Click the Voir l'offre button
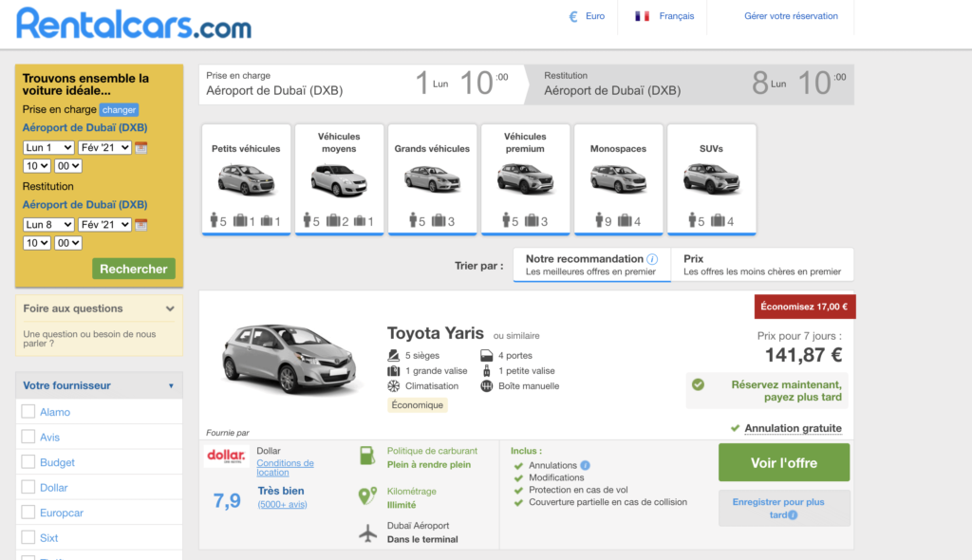Screen dimensions: 972x560 [x=783, y=462]
